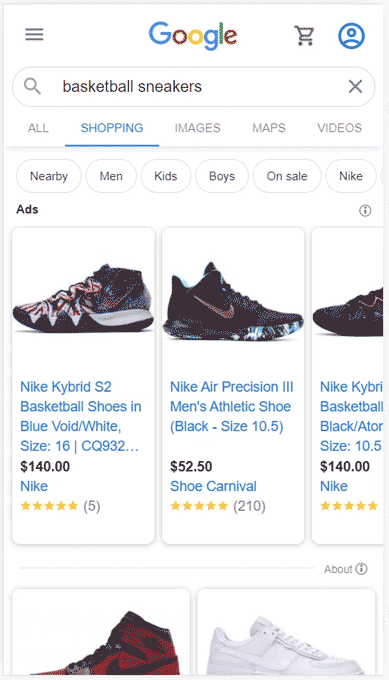Click the search magnifier icon

click(x=32, y=87)
